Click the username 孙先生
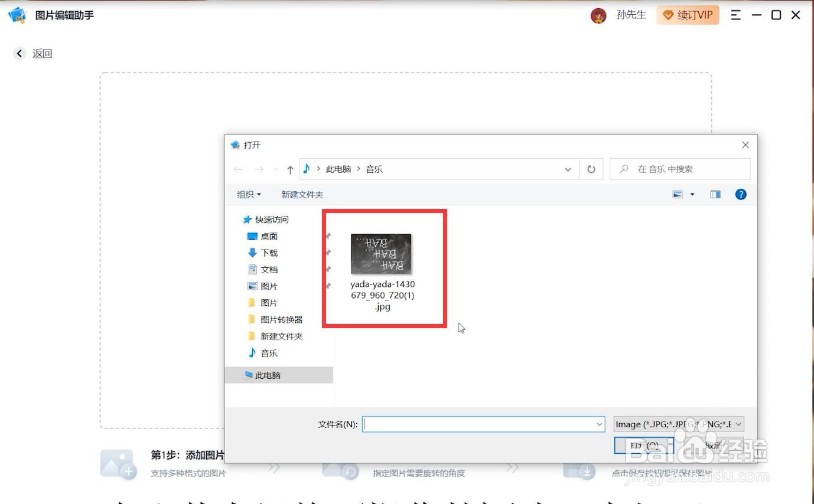This screenshot has width=814, height=504. click(631, 15)
